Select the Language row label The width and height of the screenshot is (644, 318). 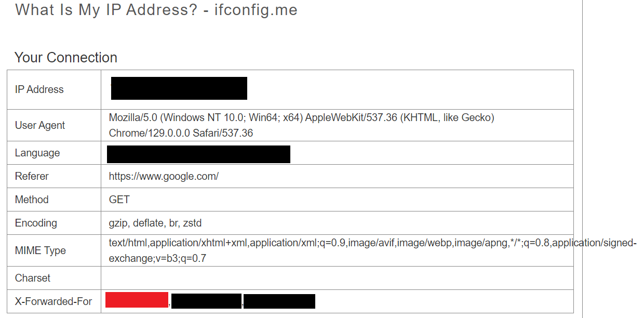coord(37,153)
